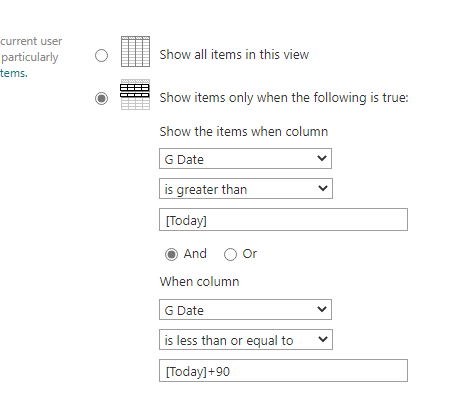Image resolution: width=476 pixels, height=411 pixels.
Task: Click the 'And' label text
Action: point(195,254)
